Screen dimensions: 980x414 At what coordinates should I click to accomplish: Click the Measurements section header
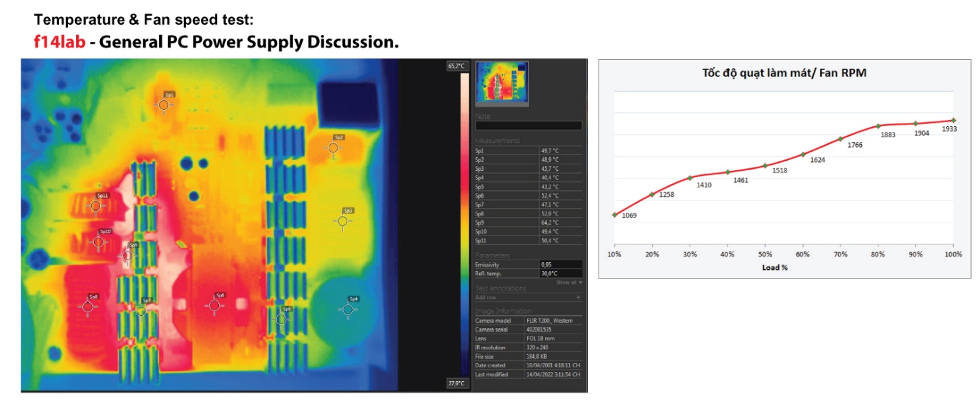(498, 141)
